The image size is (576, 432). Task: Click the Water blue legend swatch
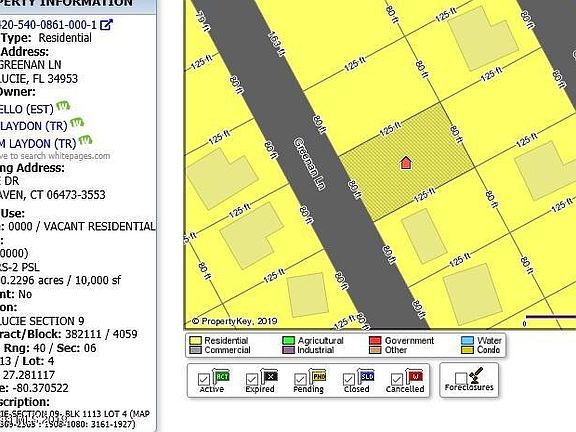pyautogui.click(x=467, y=341)
